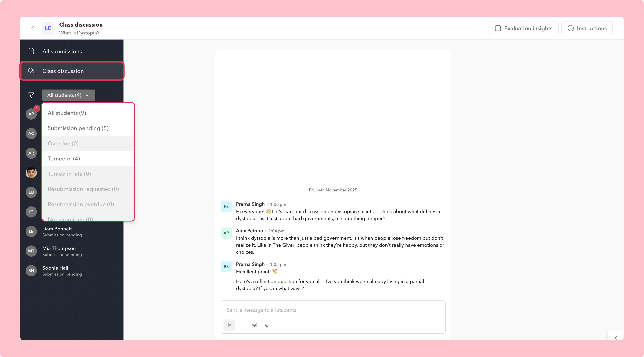Open Mia Thompson's submission
The height and width of the screenshot is (357, 644).
click(x=72, y=251)
